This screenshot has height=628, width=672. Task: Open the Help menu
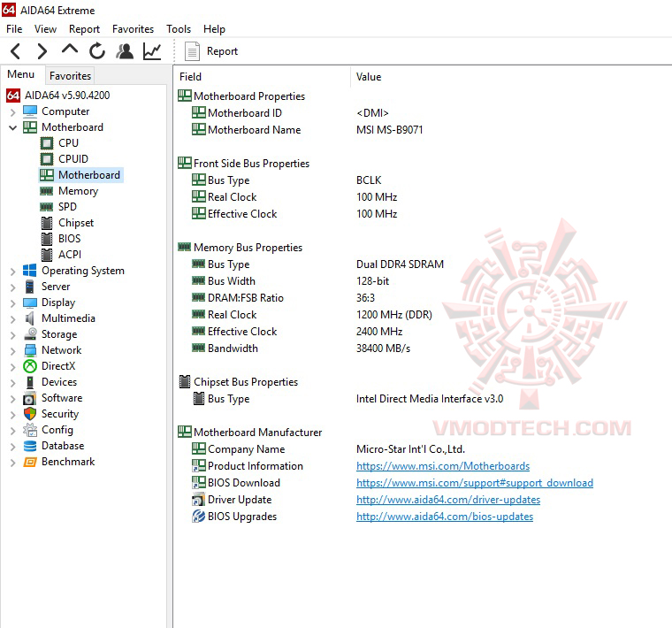pyautogui.click(x=214, y=28)
